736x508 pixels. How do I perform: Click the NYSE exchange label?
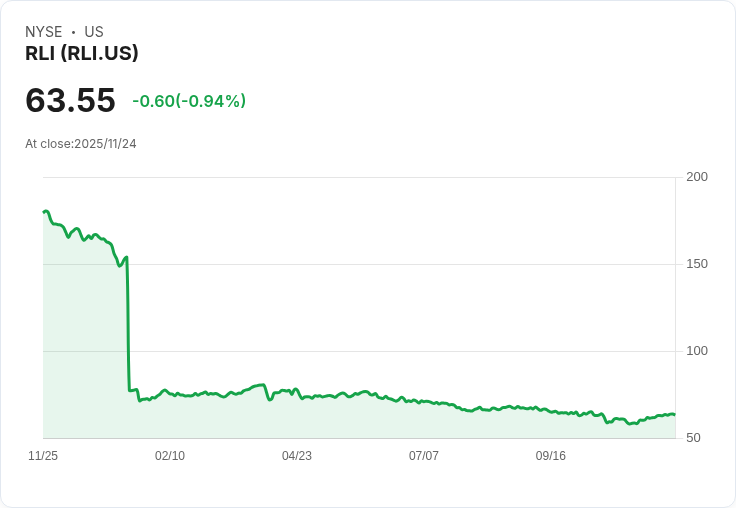(44, 32)
